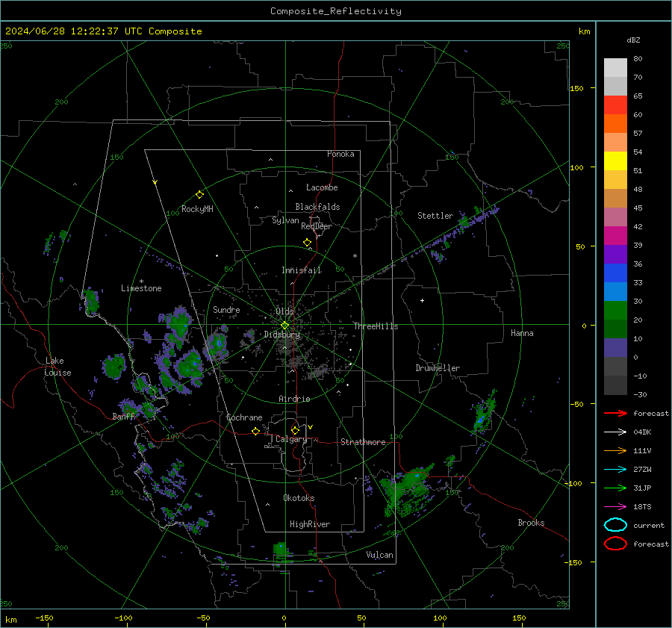Click the Innisfail city label
The height and width of the screenshot is (628, 672).
(302, 270)
